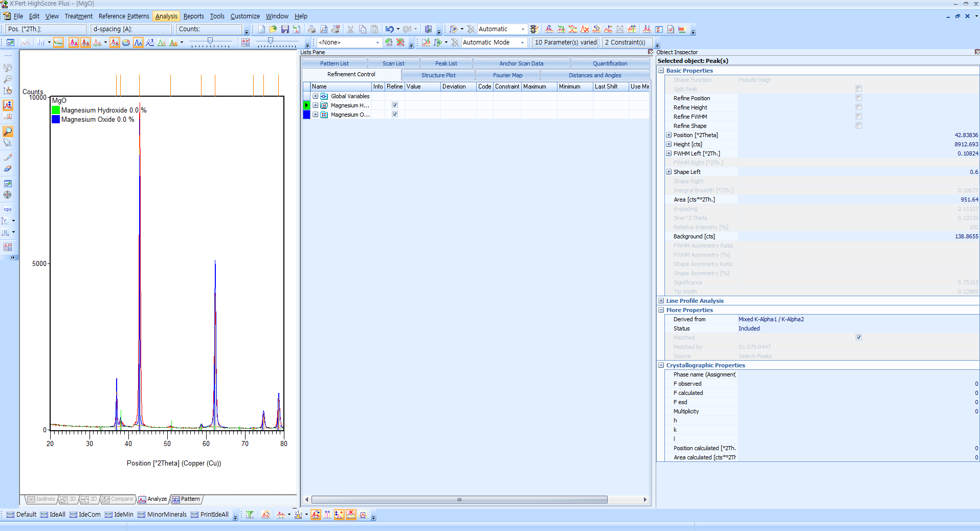Click the Copy icon in toolbar

(x=363, y=29)
